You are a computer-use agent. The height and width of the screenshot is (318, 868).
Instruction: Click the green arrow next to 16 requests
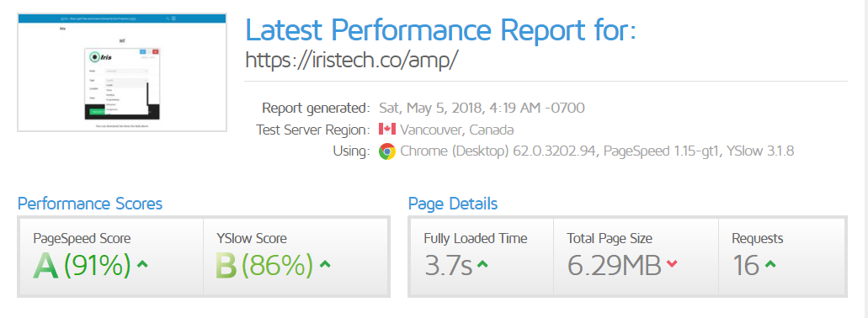click(770, 264)
